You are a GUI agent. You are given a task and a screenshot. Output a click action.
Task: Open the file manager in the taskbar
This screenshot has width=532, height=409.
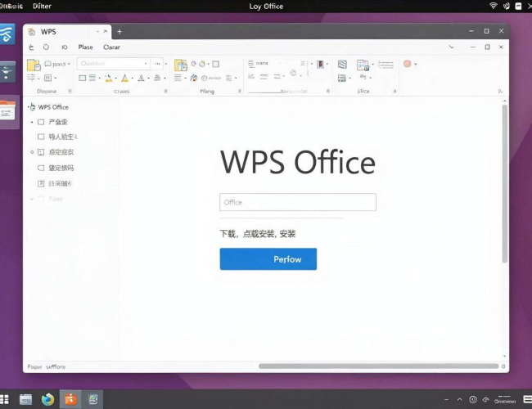pyautogui.click(x=25, y=399)
